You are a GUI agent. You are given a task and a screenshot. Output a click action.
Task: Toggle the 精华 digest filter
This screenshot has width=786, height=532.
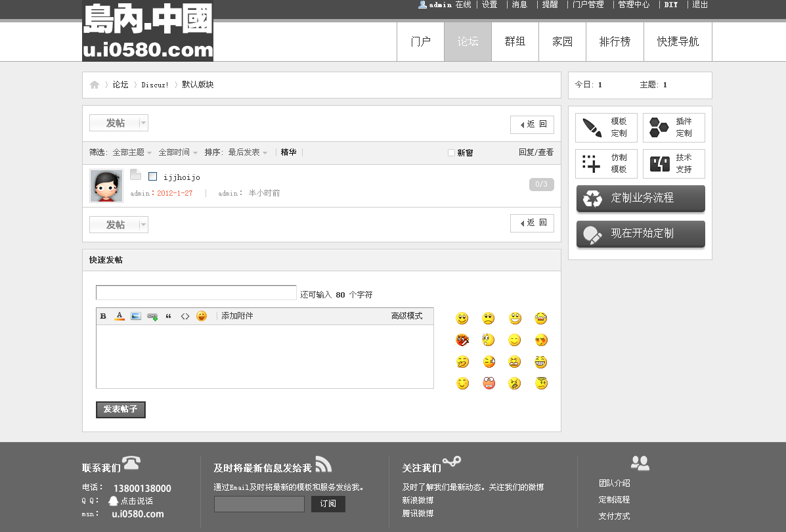point(289,152)
